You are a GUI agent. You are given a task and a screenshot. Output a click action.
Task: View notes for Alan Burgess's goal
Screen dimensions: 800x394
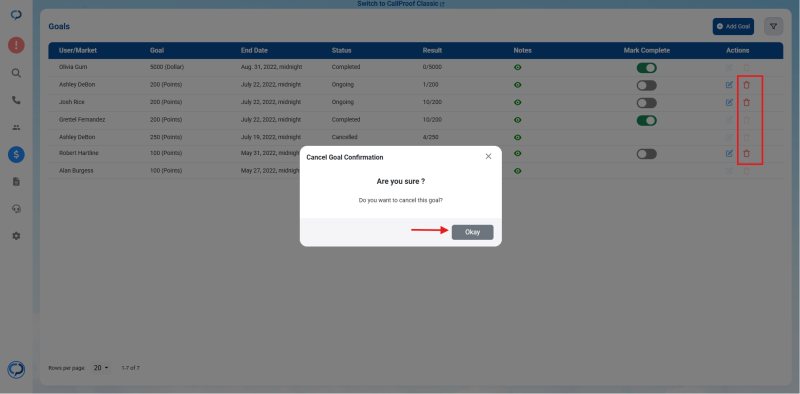point(518,171)
